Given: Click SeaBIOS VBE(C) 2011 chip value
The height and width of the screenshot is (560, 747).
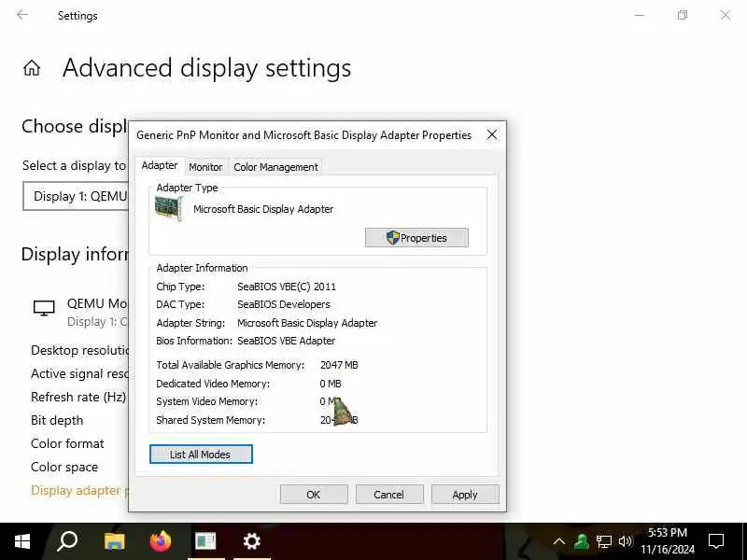Looking at the screenshot, I should tap(287, 287).
